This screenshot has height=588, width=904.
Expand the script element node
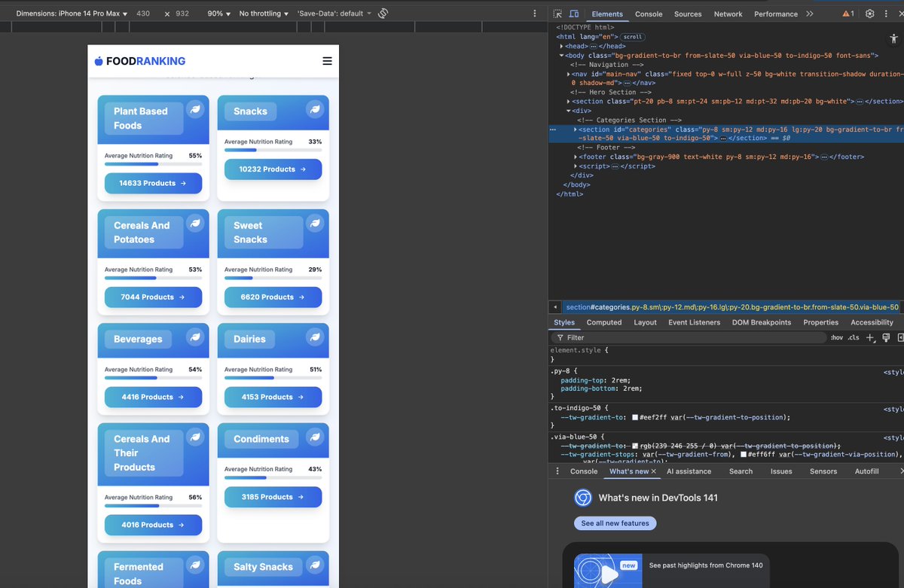click(x=577, y=166)
